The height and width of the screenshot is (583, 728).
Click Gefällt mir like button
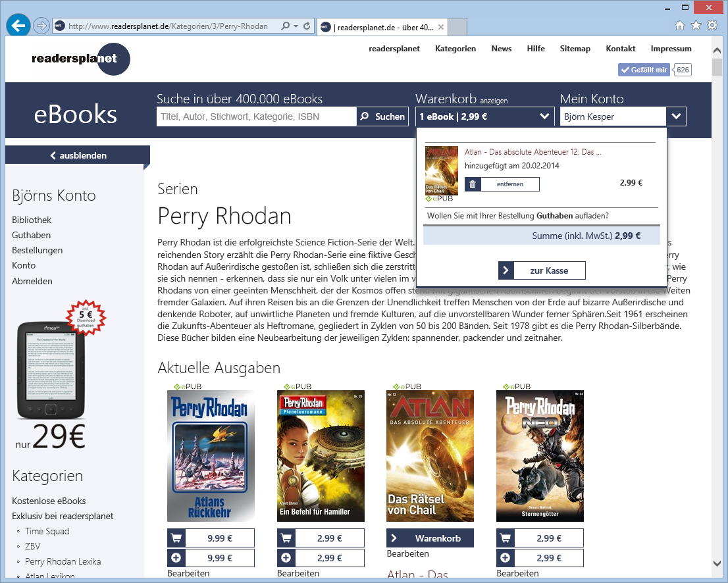[644, 70]
